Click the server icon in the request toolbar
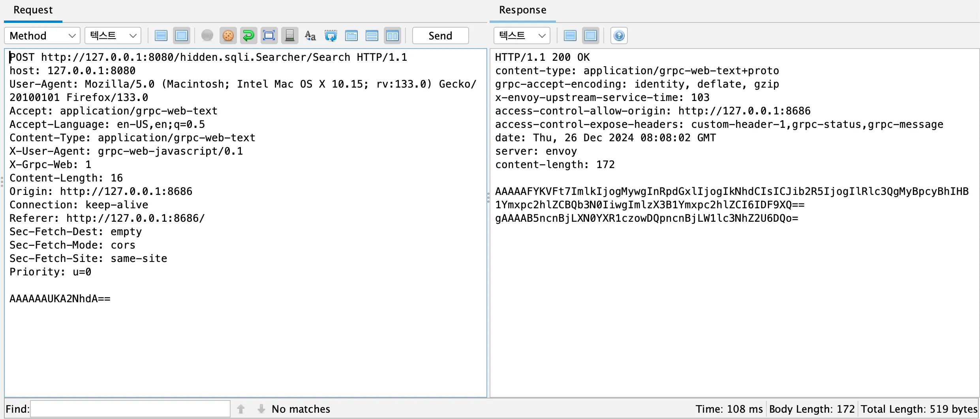The width and height of the screenshot is (980, 419). (290, 35)
